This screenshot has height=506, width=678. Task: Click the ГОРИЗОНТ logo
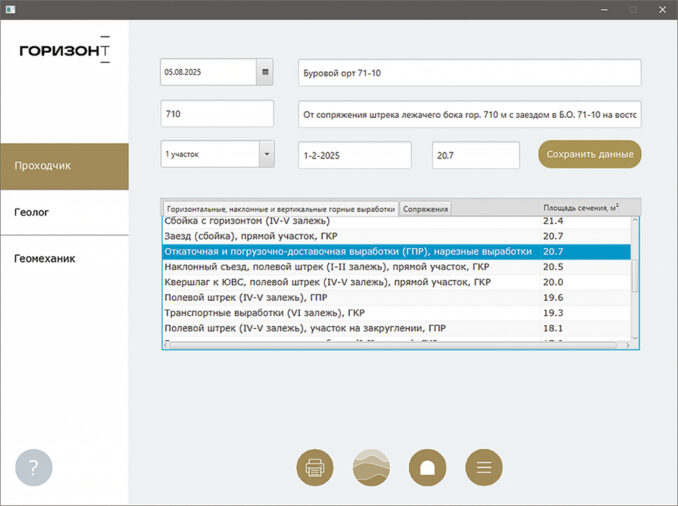pyautogui.click(x=64, y=50)
